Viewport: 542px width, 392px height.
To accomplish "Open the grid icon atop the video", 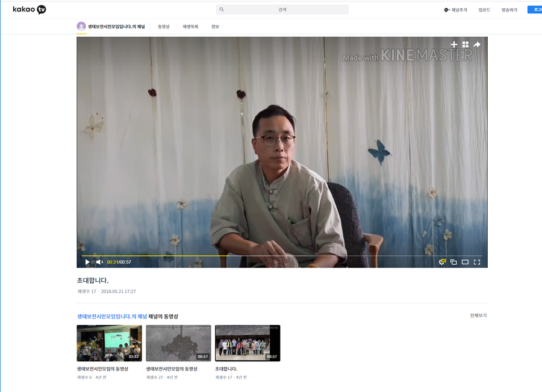I will click(x=466, y=45).
